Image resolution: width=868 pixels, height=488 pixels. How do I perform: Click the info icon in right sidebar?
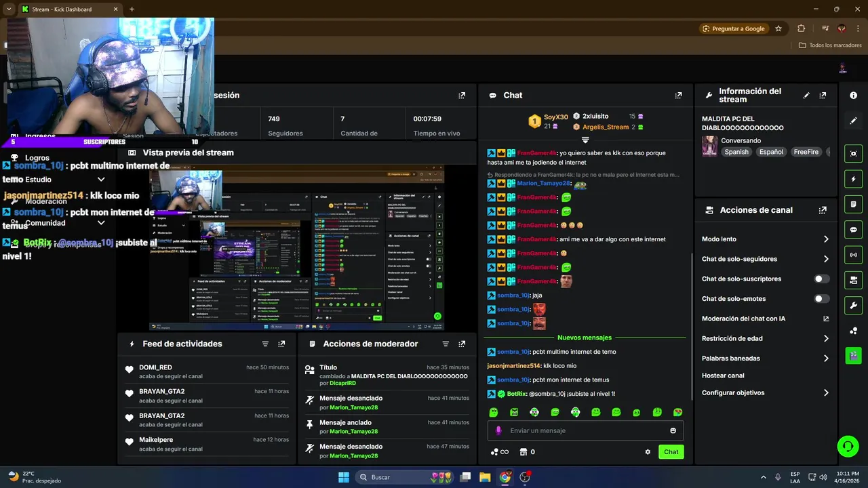(x=853, y=96)
